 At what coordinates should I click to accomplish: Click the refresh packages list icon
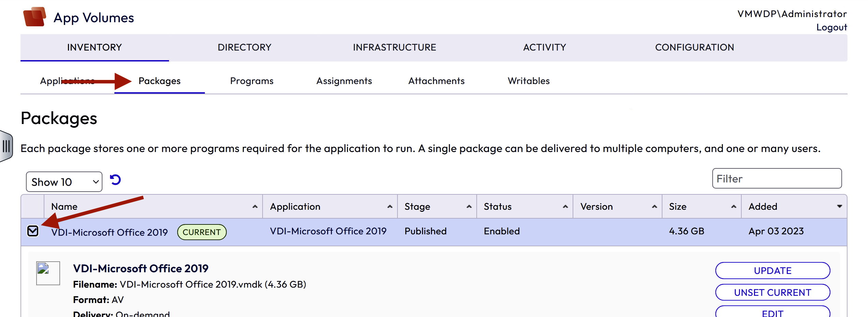click(115, 180)
